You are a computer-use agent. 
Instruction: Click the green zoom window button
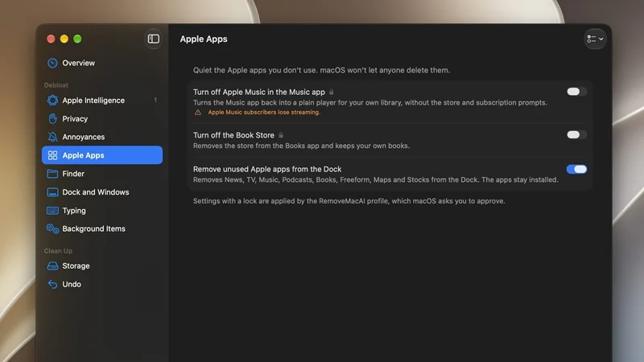tap(77, 39)
